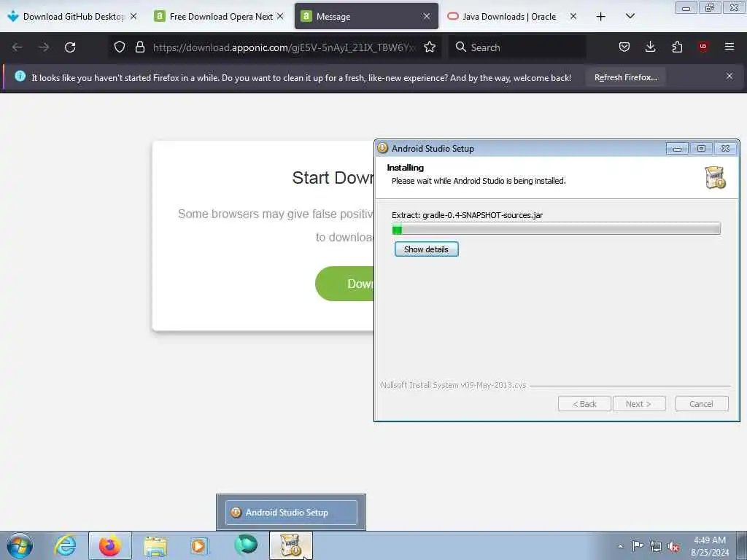Click the Android Studio Setup title icon
The width and height of the screenshot is (747, 560).
pos(382,148)
